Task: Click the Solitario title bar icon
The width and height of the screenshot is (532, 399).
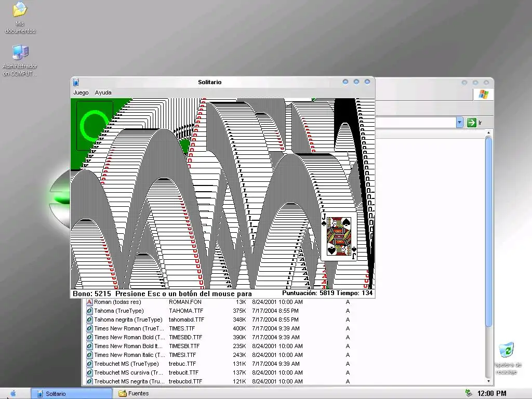Action: pyautogui.click(x=76, y=82)
